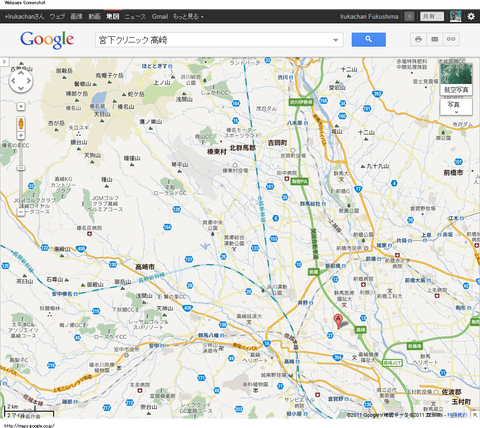Viewport: 480px width, 428px height.
Task: Open the 画像 tab
Action: pyautogui.click(x=76, y=16)
